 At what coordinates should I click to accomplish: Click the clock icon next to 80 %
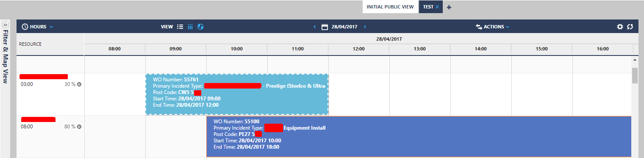click(x=79, y=127)
